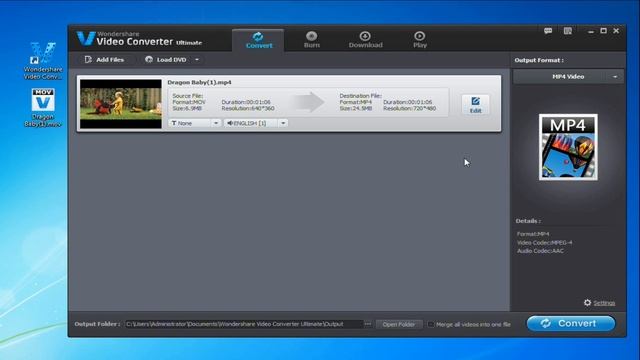
Task: Click the feedback chat bubble icon
Action: (x=548, y=31)
